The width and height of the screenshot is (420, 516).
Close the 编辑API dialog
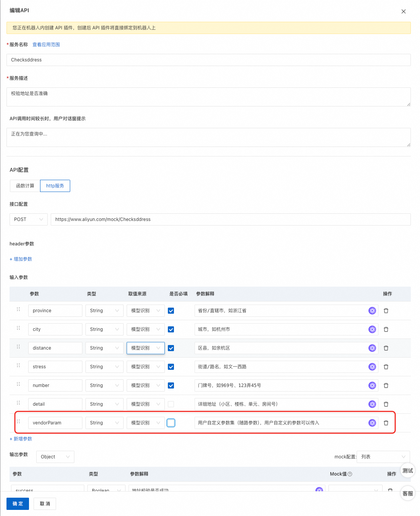404,11
